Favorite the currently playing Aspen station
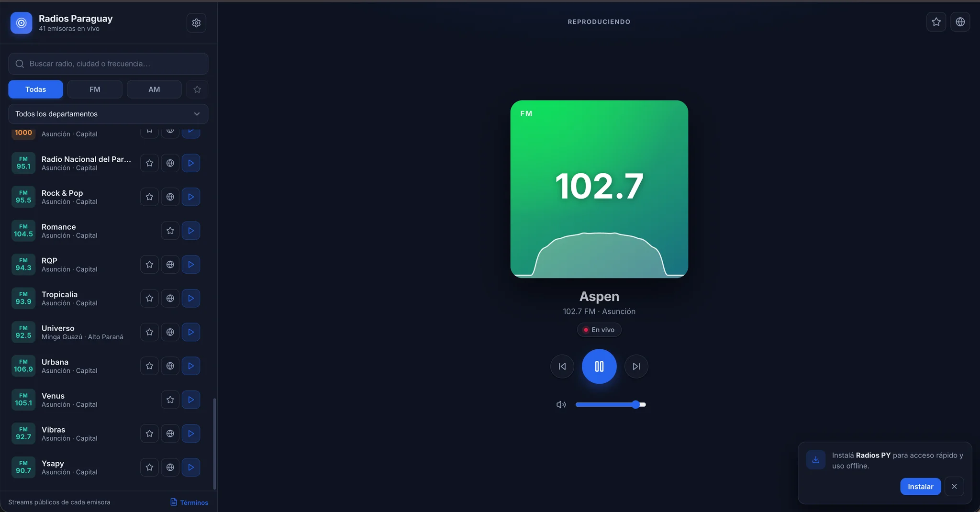980x512 pixels. (936, 22)
